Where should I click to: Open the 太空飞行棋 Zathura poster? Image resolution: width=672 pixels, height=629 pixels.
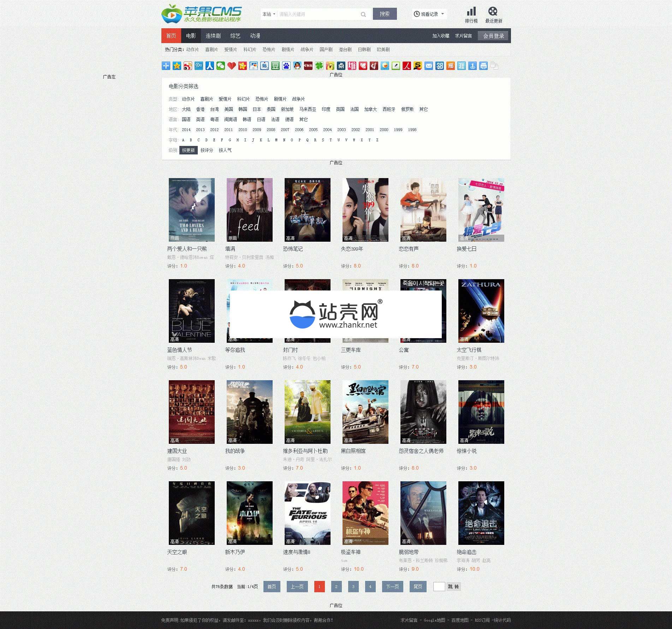click(x=481, y=311)
